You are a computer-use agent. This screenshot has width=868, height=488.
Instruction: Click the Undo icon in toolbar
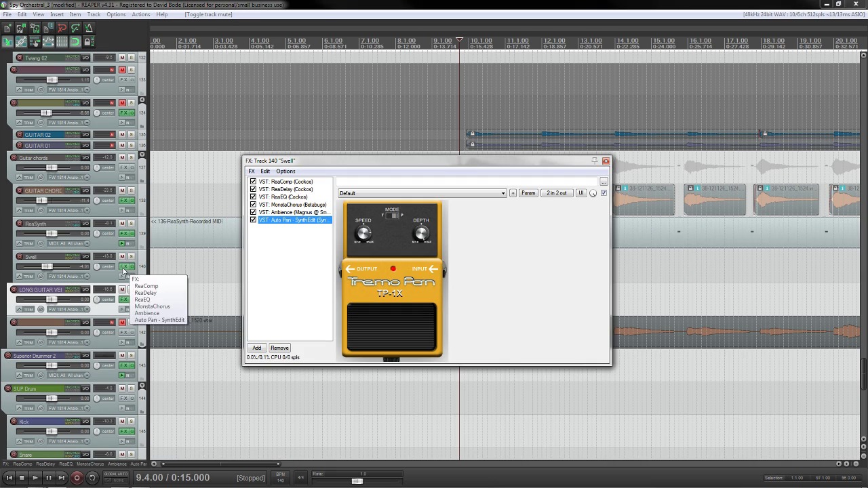tap(61, 28)
